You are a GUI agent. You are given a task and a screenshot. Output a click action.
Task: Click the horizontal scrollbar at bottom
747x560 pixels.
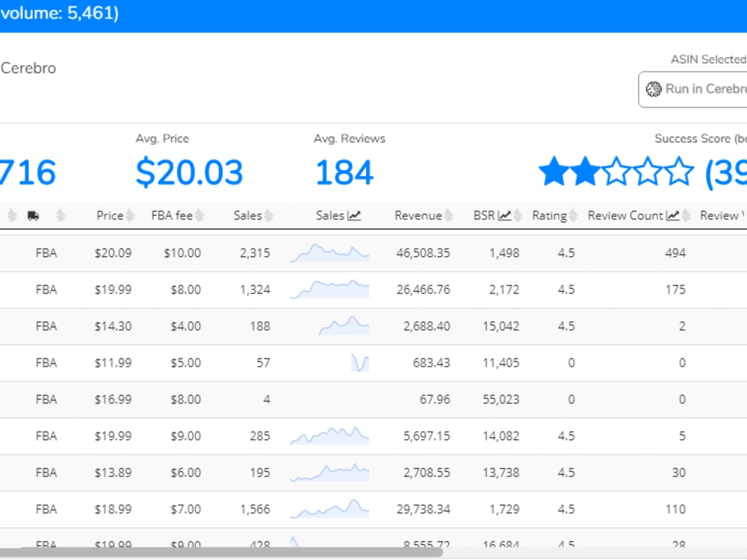point(221,553)
